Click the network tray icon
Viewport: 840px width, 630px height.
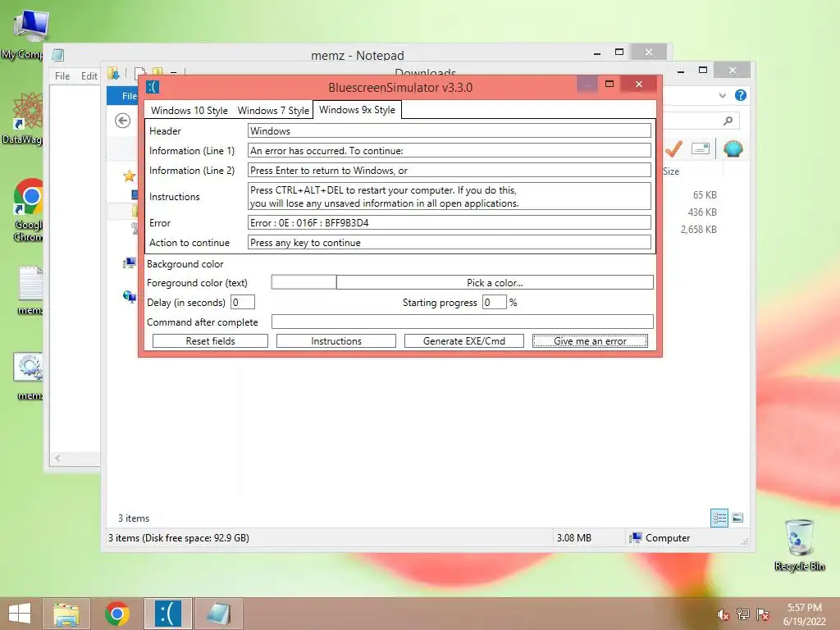pos(742,614)
